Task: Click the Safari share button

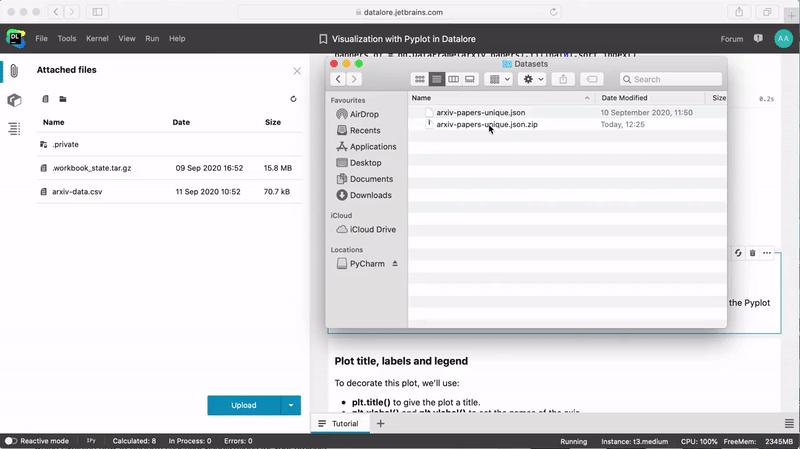Action: click(739, 12)
